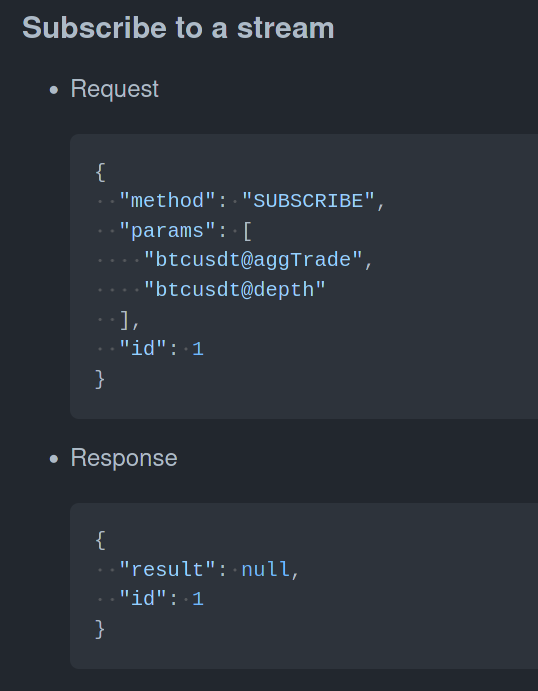Click the opening brace of request JSON
This screenshot has width=538, height=691.
pyautogui.click(x=100, y=172)
